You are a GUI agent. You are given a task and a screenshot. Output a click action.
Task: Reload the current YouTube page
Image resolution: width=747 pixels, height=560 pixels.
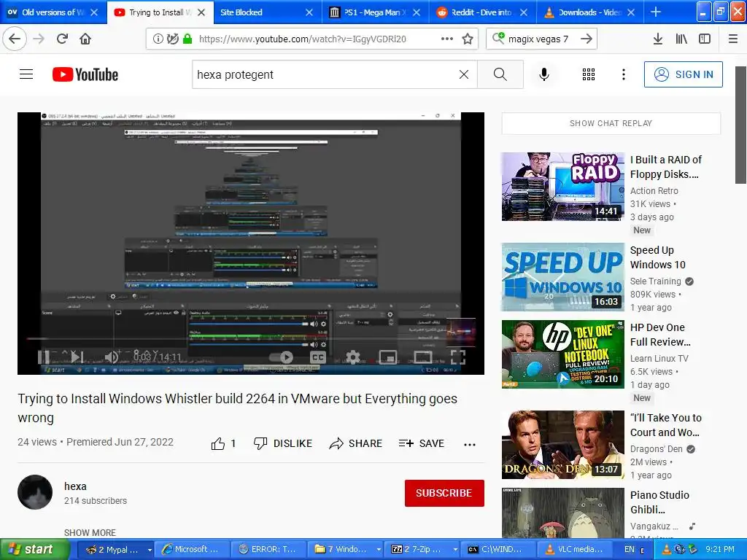click(63, 39)
